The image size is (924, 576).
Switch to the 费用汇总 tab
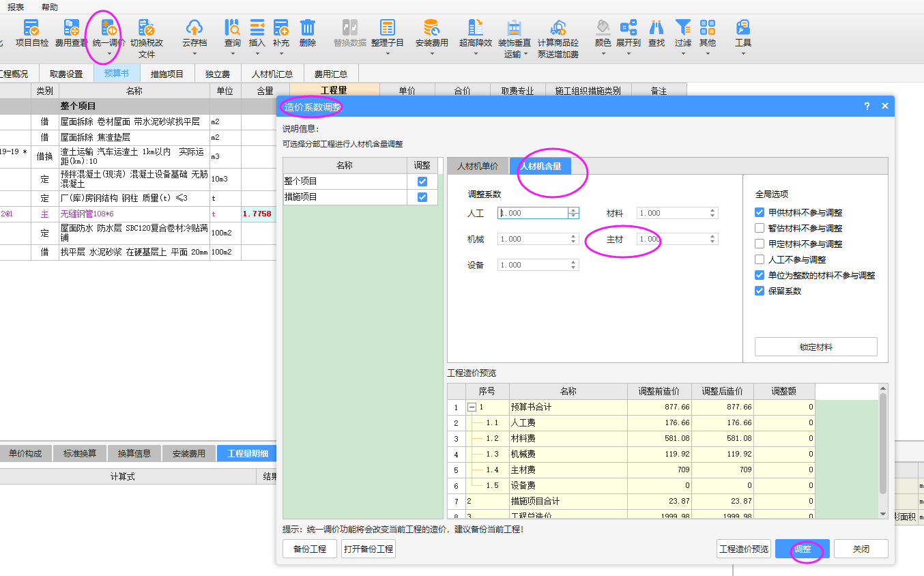331,74
